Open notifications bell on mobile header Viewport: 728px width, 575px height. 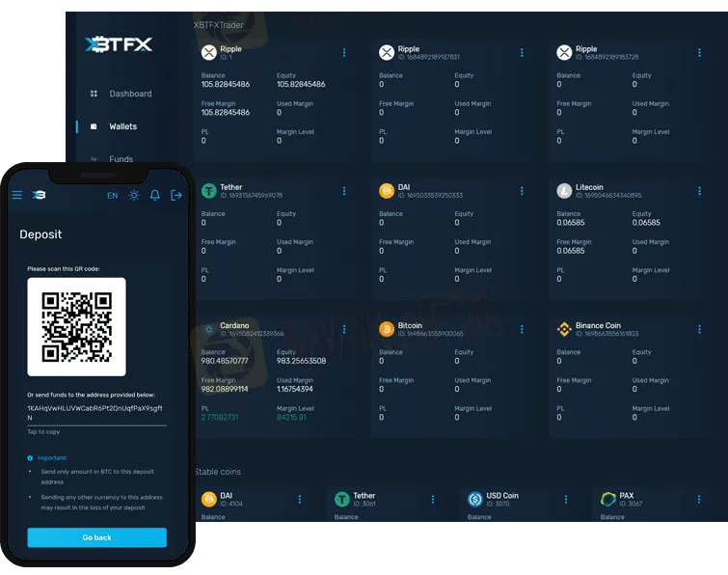point(155,195)
